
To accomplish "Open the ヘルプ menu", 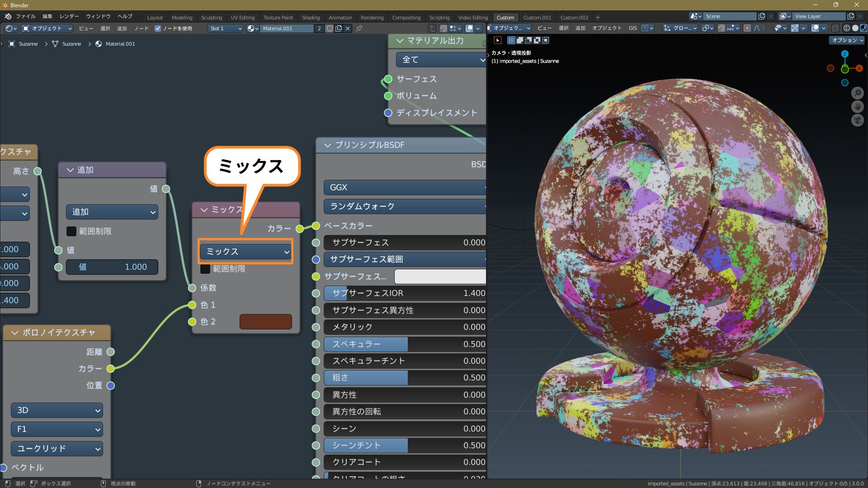I will coord(125,16).
